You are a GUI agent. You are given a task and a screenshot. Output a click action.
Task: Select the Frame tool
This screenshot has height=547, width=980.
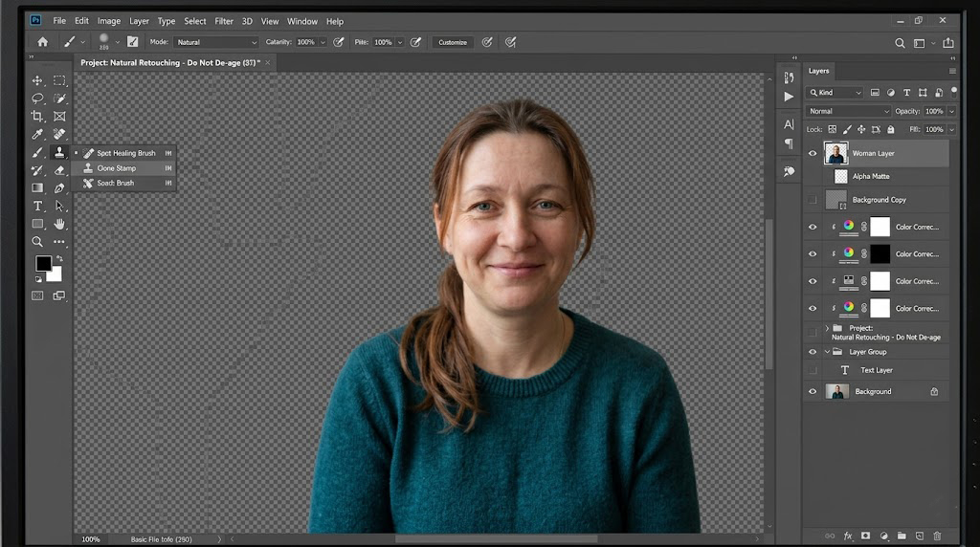59,116
